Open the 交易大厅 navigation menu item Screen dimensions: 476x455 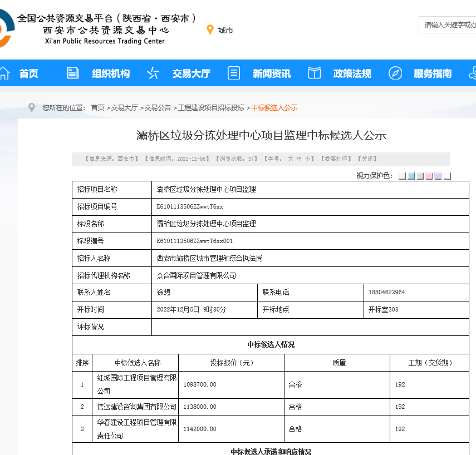[192, 73]
